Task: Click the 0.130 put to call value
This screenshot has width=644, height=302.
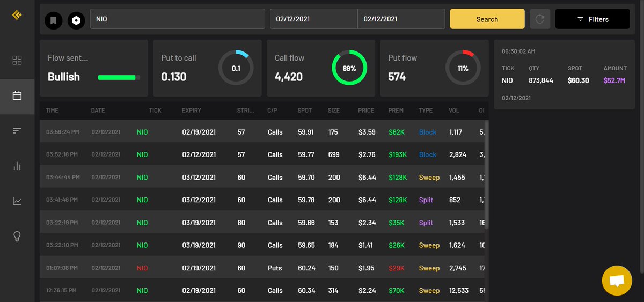Action: (174, 77)
